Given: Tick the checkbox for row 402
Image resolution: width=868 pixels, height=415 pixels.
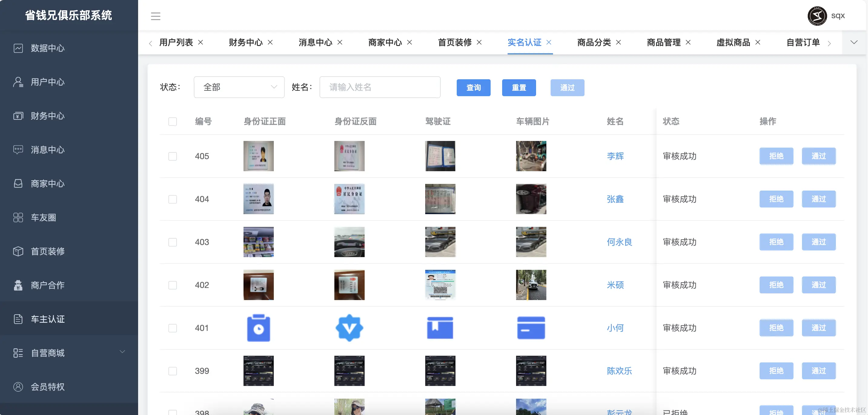Looking at the screenshot, I should (x=173, y=285).
